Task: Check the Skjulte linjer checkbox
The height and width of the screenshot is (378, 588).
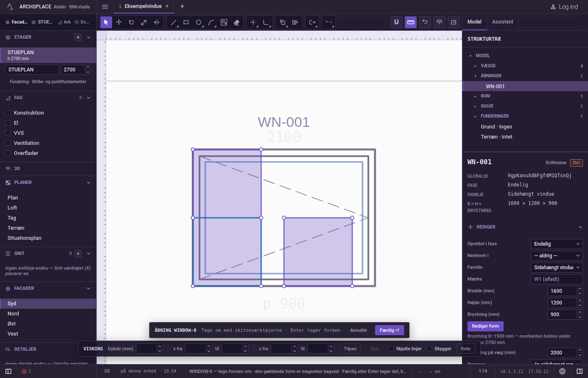Action: point(391,349)
